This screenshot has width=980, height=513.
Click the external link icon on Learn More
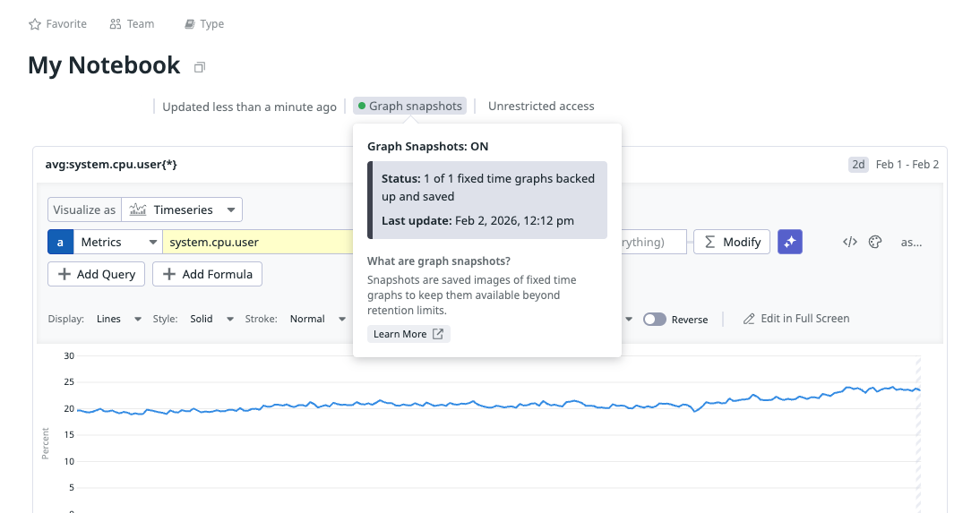(438, 334)
